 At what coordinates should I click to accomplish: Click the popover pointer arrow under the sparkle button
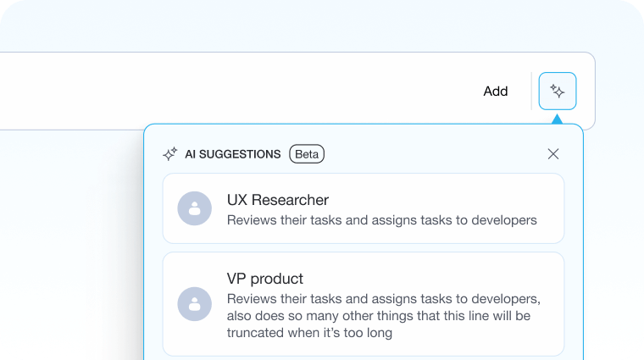coord(557,119)
